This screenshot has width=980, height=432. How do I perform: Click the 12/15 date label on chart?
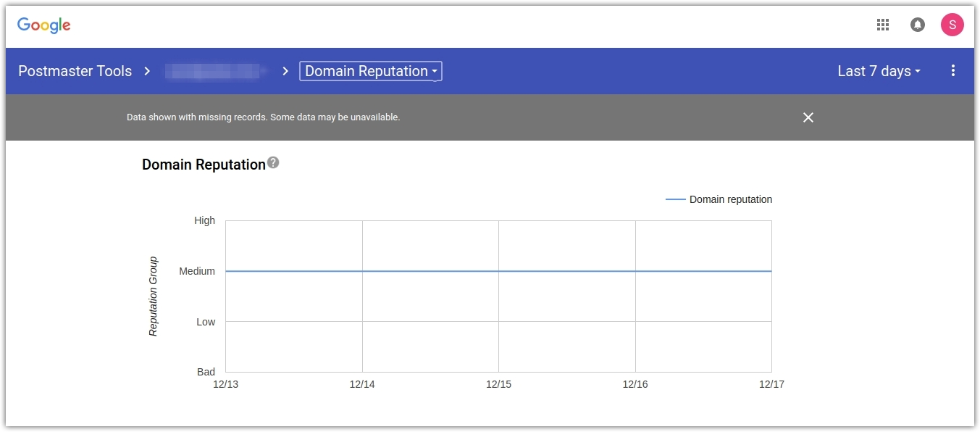click(x=498, y=384)
